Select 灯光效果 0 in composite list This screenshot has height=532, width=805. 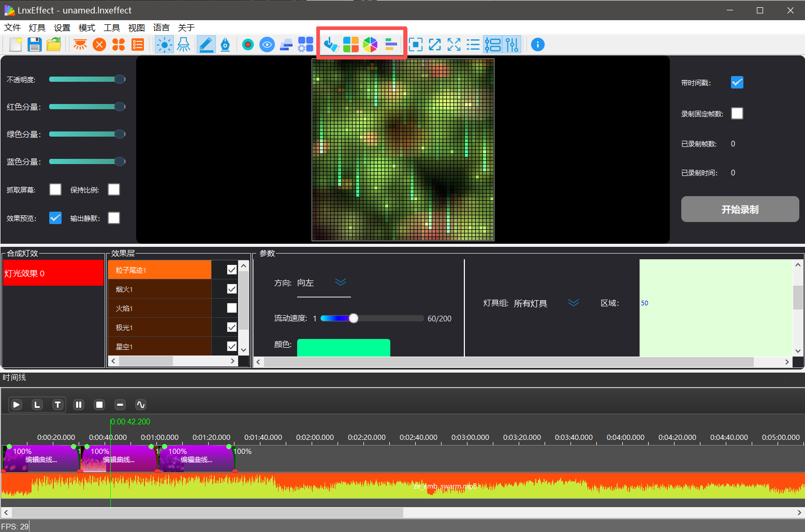click(x=53, y=273)
